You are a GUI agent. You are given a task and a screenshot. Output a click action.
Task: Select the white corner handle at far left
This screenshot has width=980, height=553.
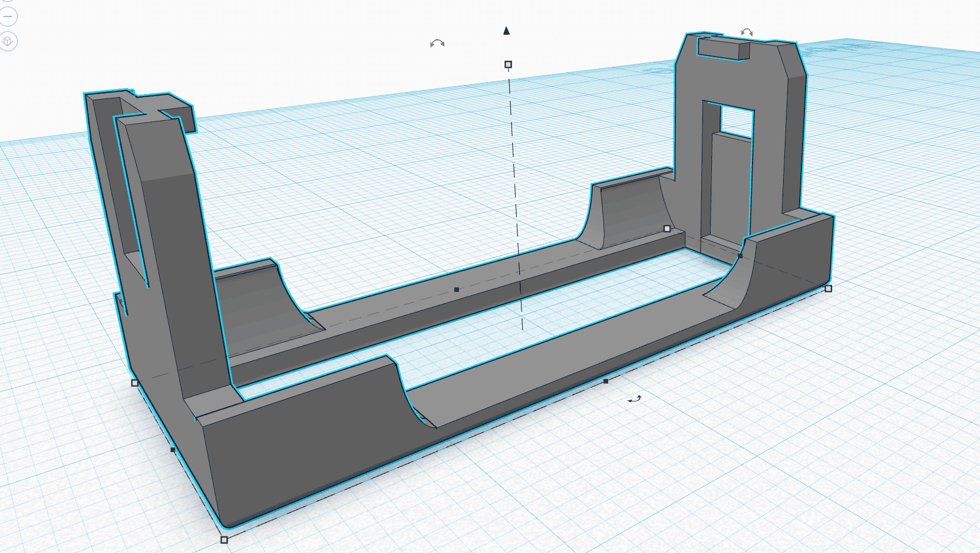(134, 383)
